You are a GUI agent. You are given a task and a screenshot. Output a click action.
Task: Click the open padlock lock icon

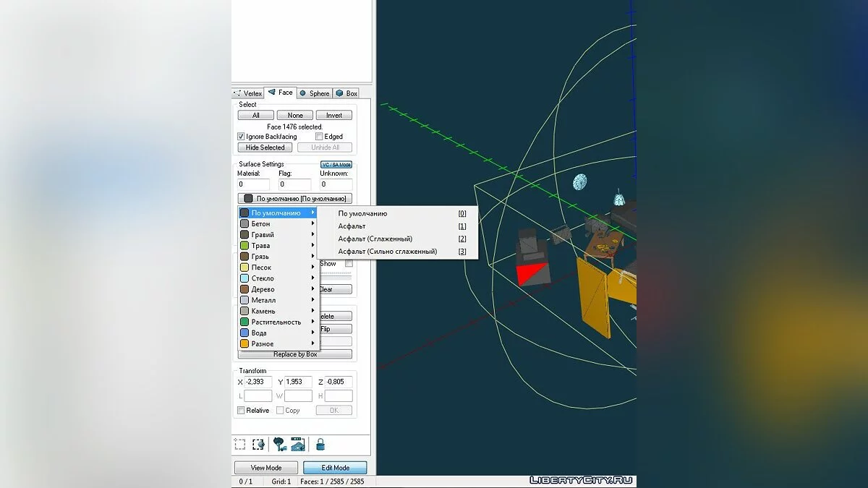point(320,444)
